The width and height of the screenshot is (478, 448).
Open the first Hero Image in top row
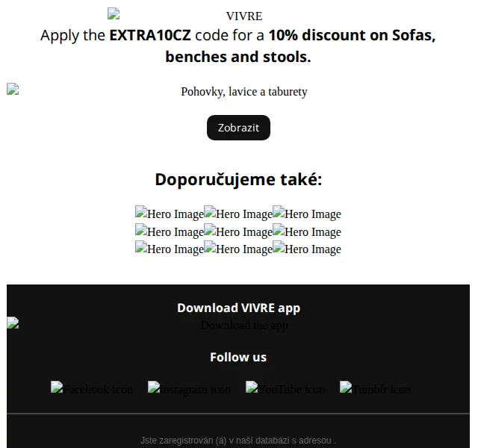pos(170,214)
